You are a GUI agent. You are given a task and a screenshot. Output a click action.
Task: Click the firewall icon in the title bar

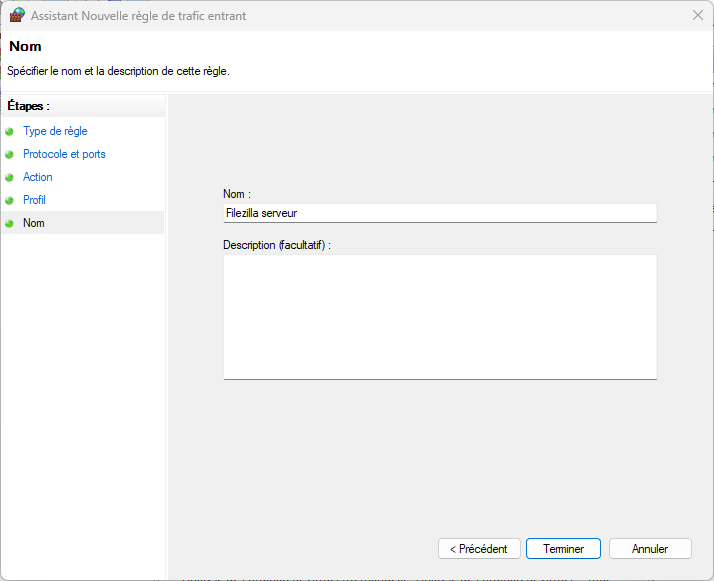(x=17, y=16)
